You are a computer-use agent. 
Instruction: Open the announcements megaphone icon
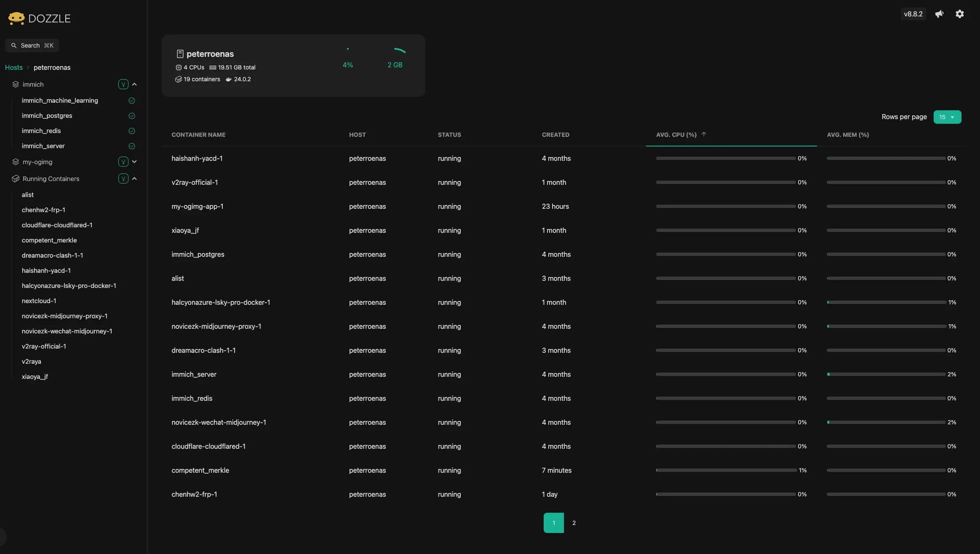[x=939, y=14]
